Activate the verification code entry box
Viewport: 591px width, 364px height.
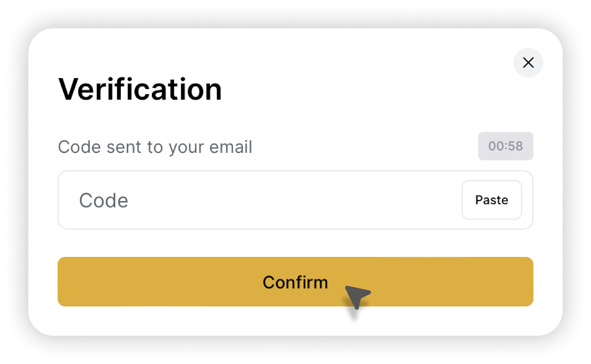tap(259, 200)
